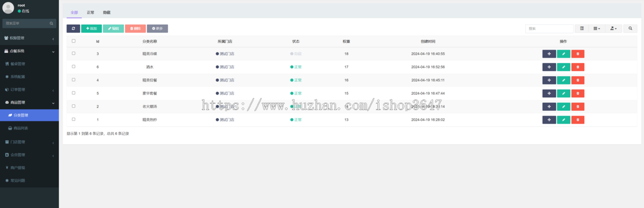This screenshot has width=644, height=208.
Task: Click the 搜索菜单 sidebar search field
Action: pyautogui.click(x=25, y=24)
